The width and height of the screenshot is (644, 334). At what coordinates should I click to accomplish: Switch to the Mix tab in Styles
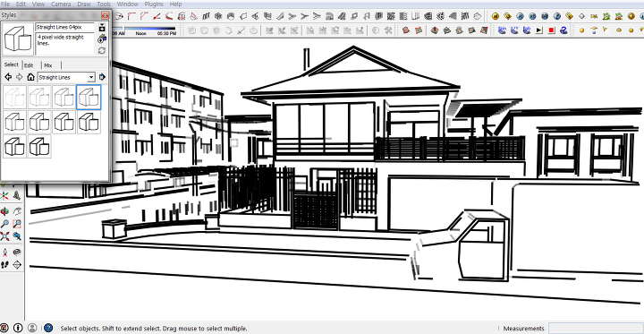[48, 65]
